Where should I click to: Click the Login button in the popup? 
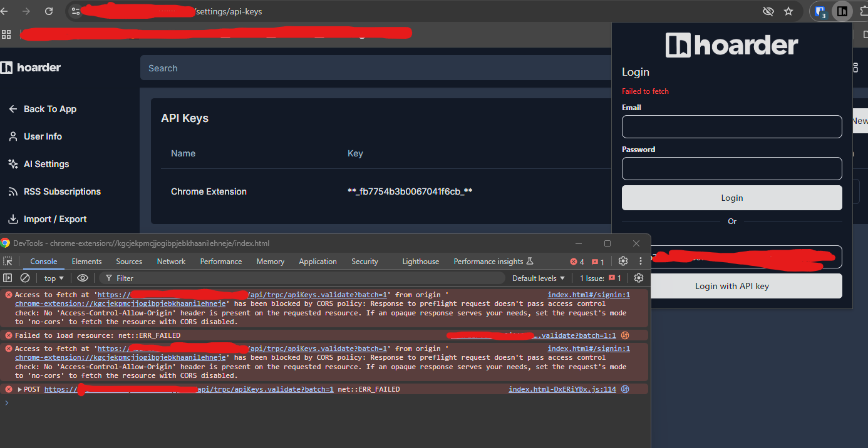point(731,198)
